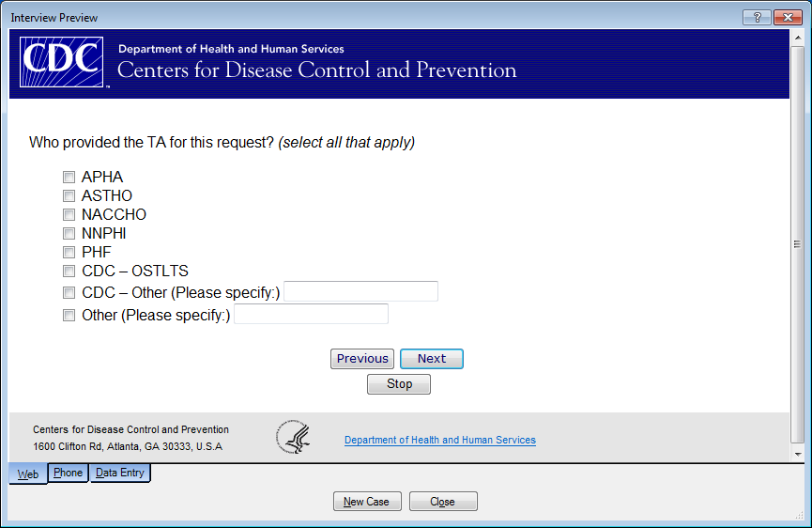The height and width of the screenshot is (528, 812).
Task: Stop the interview with Stop button
Action: click(399, 384)
